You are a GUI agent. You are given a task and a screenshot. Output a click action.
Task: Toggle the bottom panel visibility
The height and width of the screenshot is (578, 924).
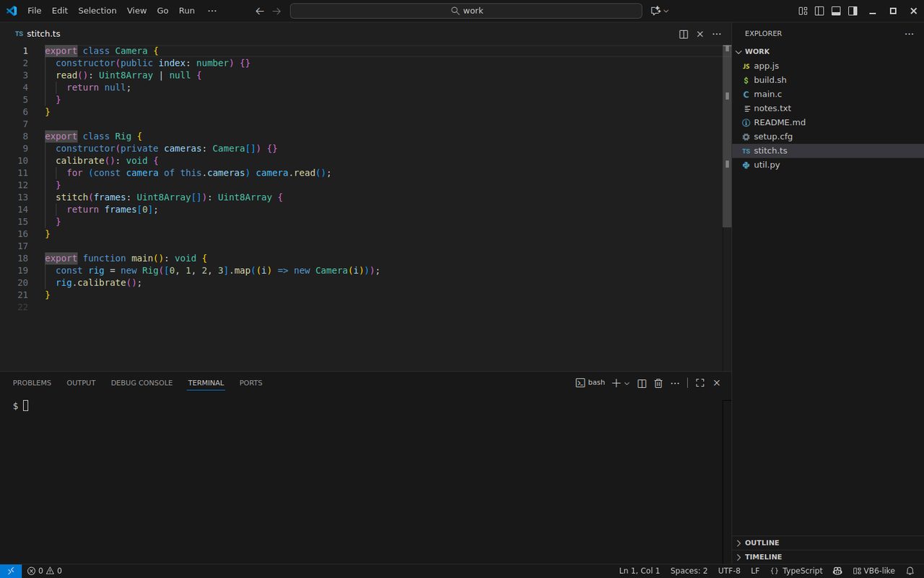click(836, 11)
